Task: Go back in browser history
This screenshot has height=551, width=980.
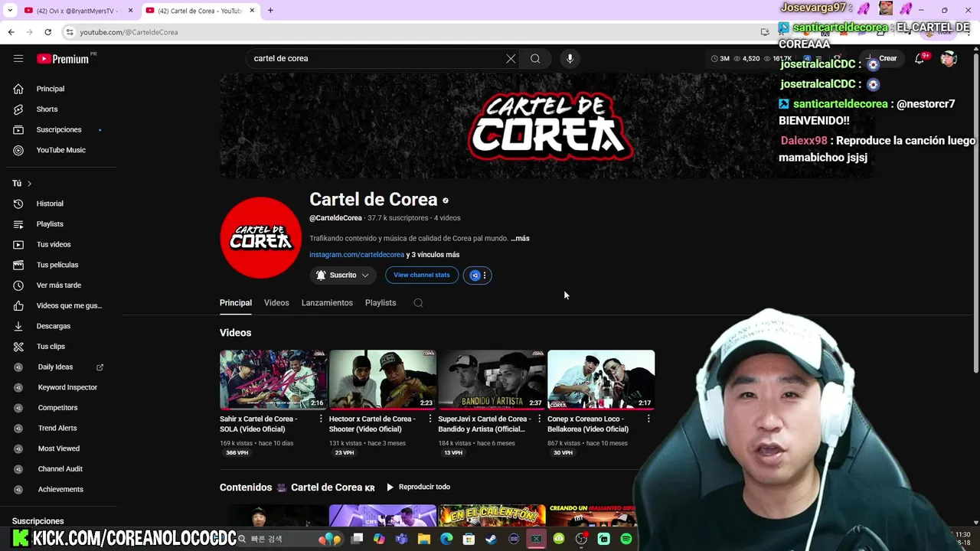Action: [x=11, y=32]
